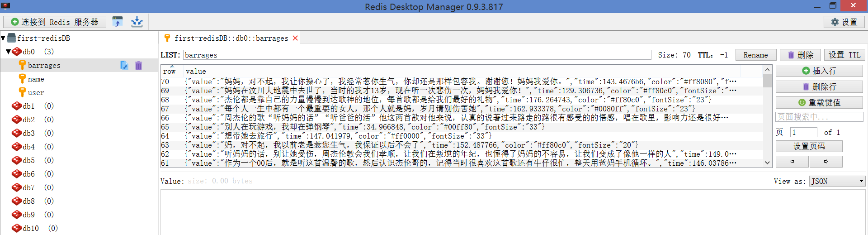Click the table scrollbar down arrow
This screenshot has width=868, height=235.
pos(767,163)
